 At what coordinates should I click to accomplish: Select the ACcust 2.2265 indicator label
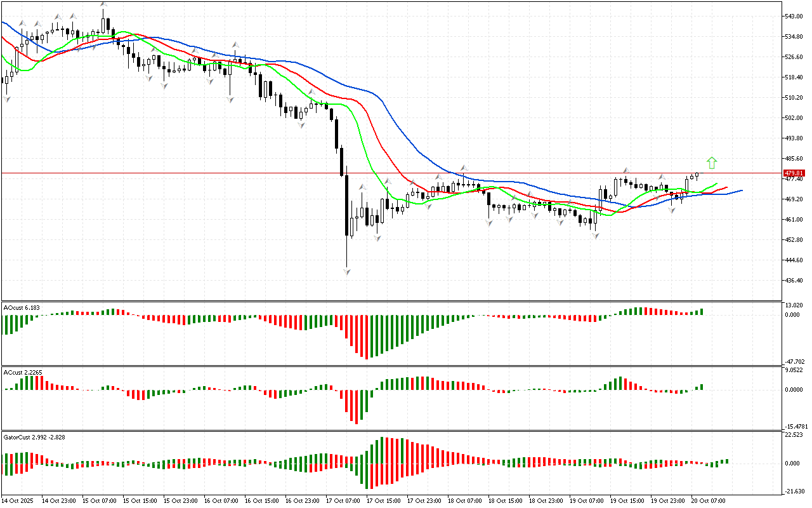click(23, 372)
